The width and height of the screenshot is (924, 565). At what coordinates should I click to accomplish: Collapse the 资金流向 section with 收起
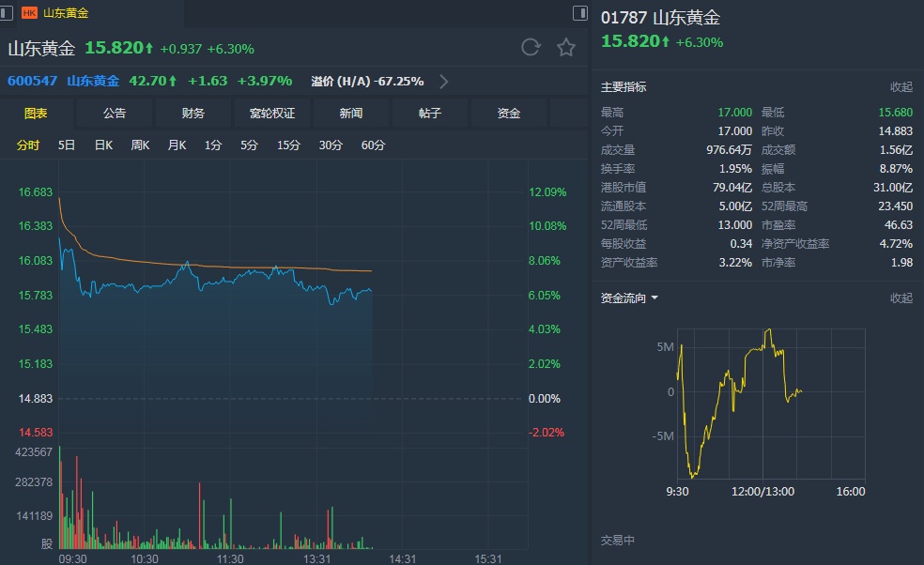[x=901, y=298]
